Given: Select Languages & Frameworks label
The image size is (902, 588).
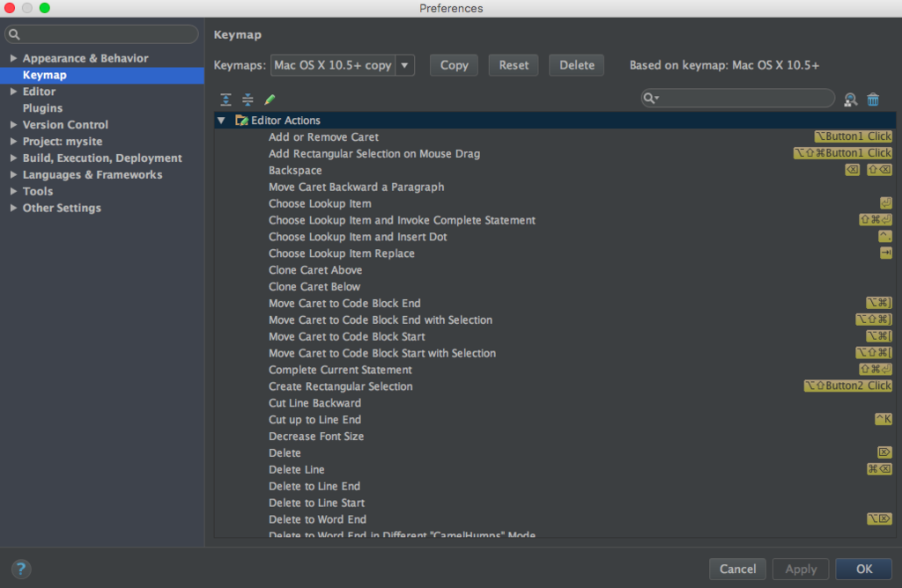Looking at the screenshot, I should (92, 175).
